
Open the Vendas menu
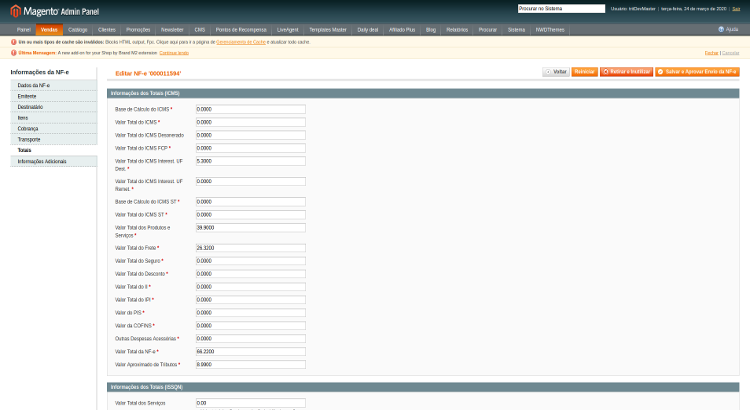point(49,30)
